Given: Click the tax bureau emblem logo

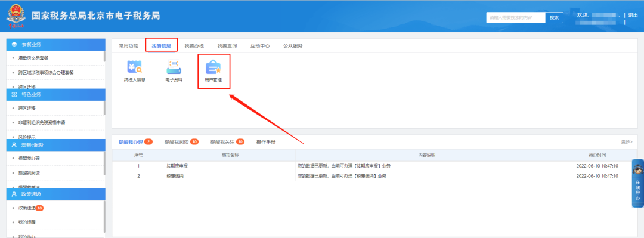Looking at the screenshot, I should [x=16, y=17].
